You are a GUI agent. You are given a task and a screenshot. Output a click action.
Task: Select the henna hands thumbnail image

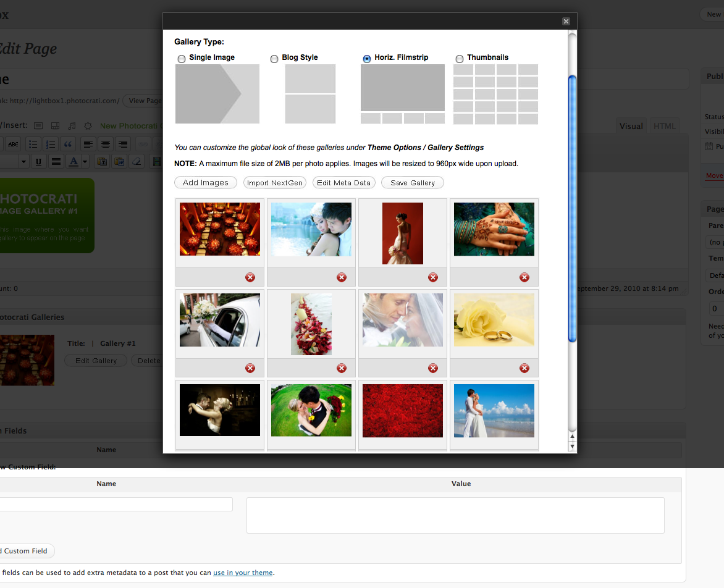coord(494,229)
